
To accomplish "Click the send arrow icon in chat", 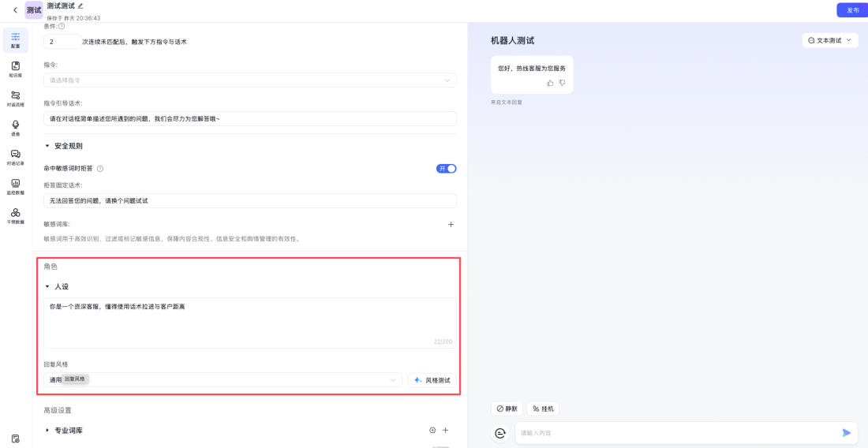I will (x=847, y=432).
